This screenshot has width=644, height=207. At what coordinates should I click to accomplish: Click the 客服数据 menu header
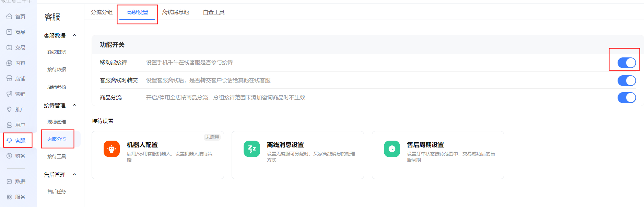(x=55, y=36)
